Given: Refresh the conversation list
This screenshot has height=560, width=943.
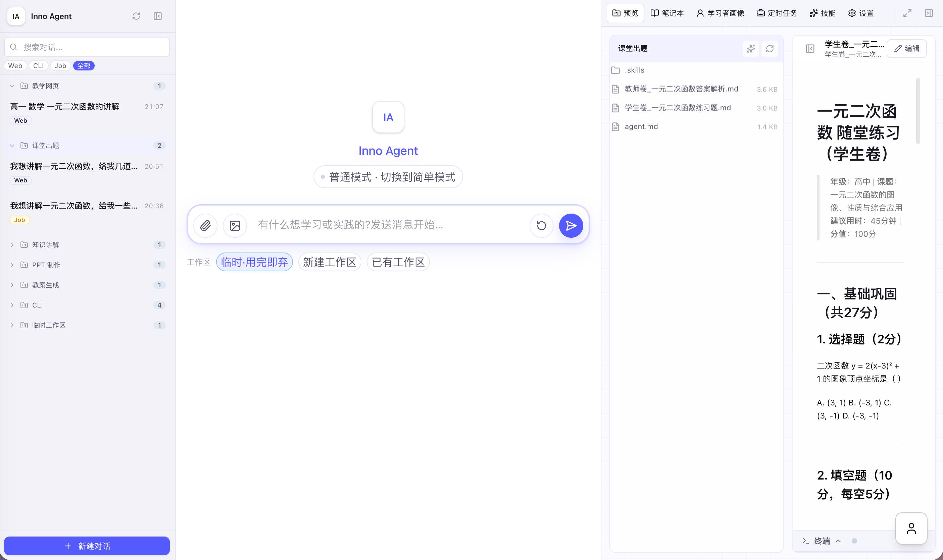Looking at the screenshot, I should [136, 16].
